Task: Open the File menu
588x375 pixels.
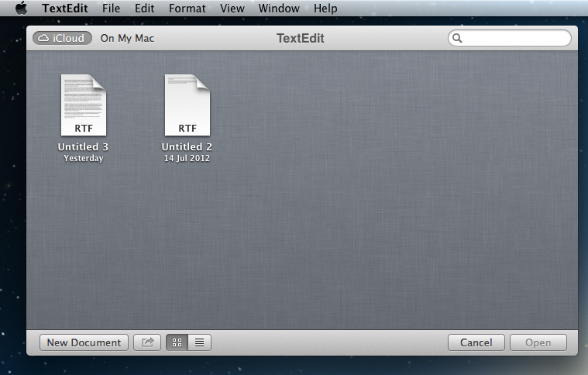Action: [x=111, y=9]
